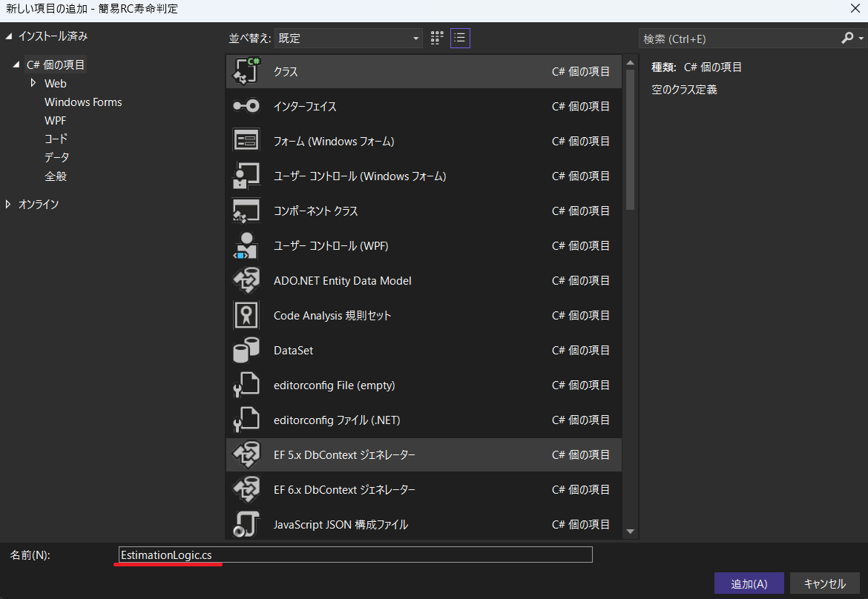Click the JavaScript JSON 構成ファイル icon
Image resolution: width=868 pixels, height=599 pixels.
pyautogui.click(x=246, y=524)
